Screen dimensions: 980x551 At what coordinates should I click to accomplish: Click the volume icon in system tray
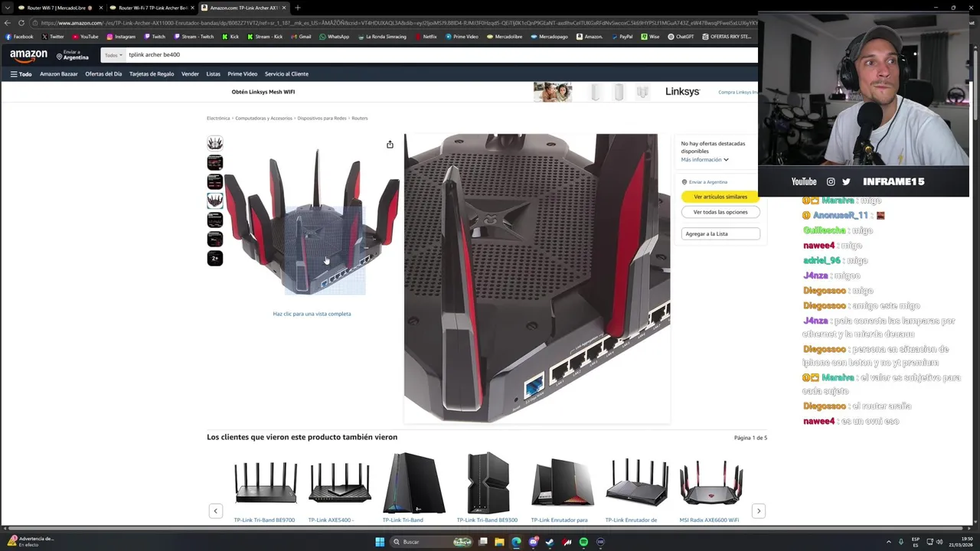pos(939,542)
